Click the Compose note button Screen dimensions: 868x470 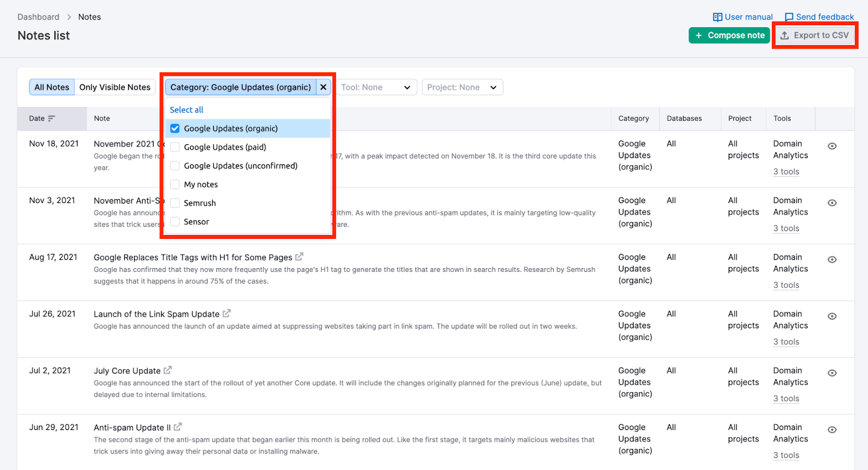pos(729,35)
